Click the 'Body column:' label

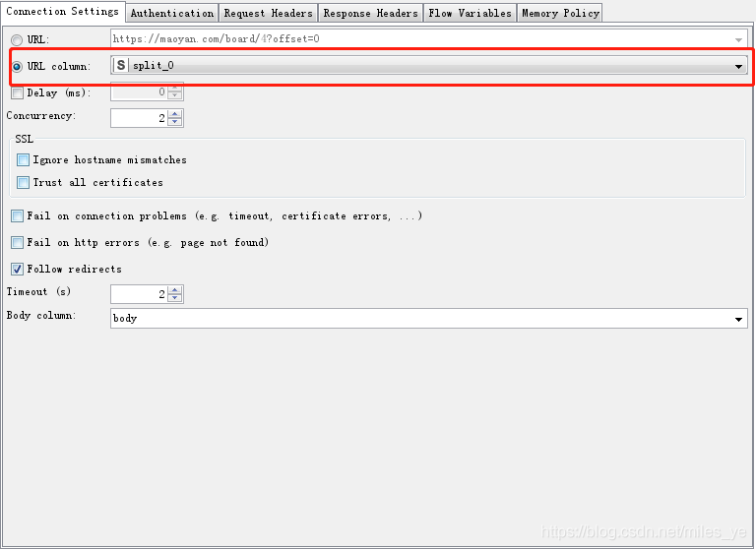41,315
